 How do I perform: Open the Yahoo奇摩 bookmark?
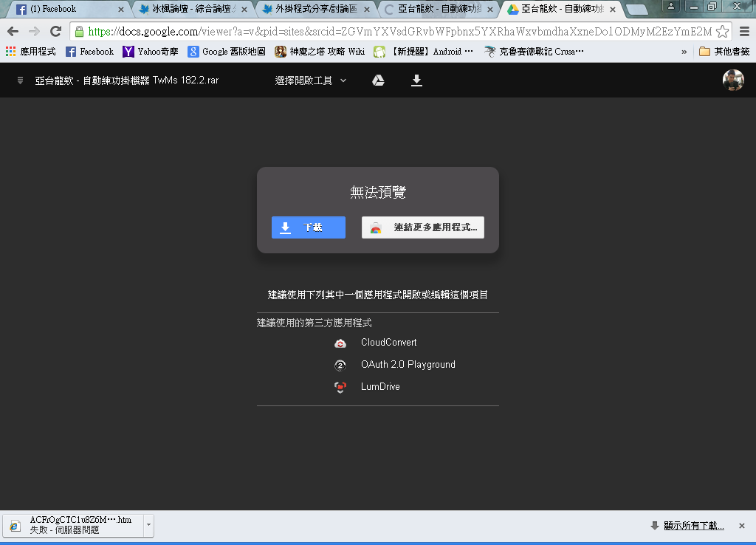(151, 52)
